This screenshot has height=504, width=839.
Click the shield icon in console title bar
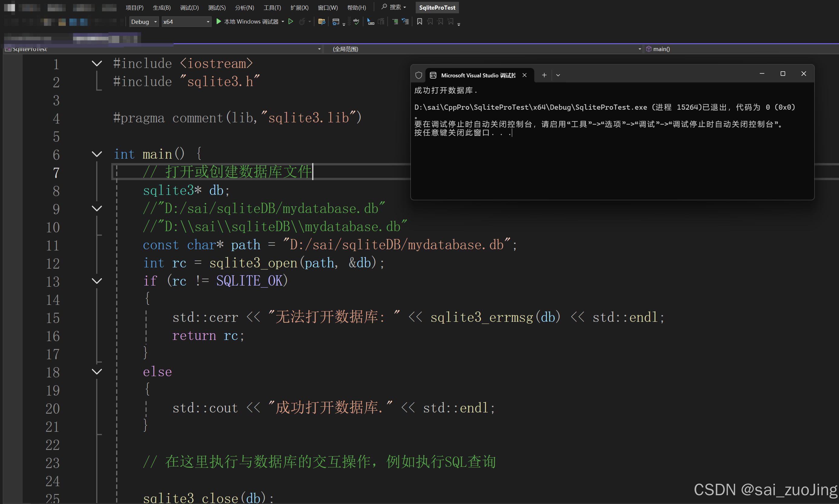tap(419, 75)
